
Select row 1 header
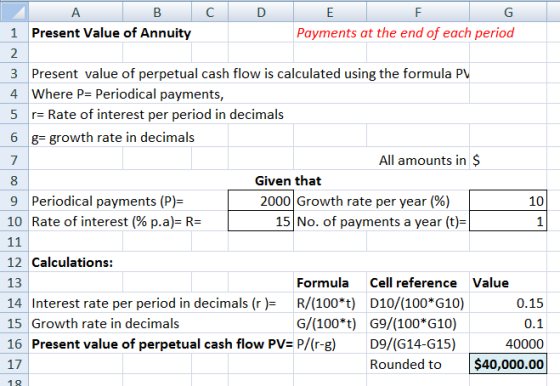14,32
